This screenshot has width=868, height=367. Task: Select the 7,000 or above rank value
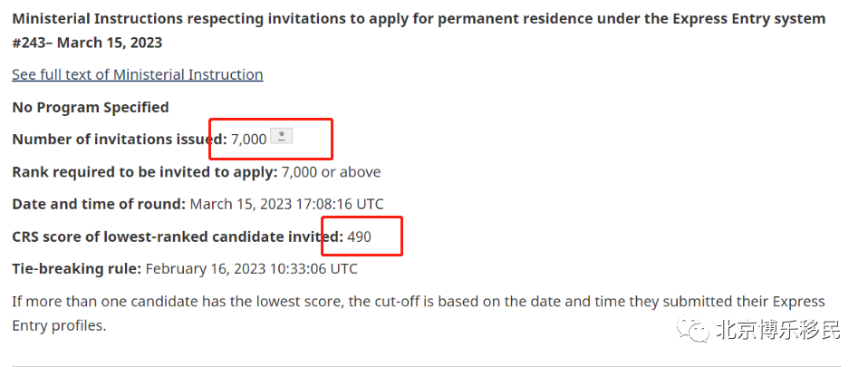click(331, 171)
